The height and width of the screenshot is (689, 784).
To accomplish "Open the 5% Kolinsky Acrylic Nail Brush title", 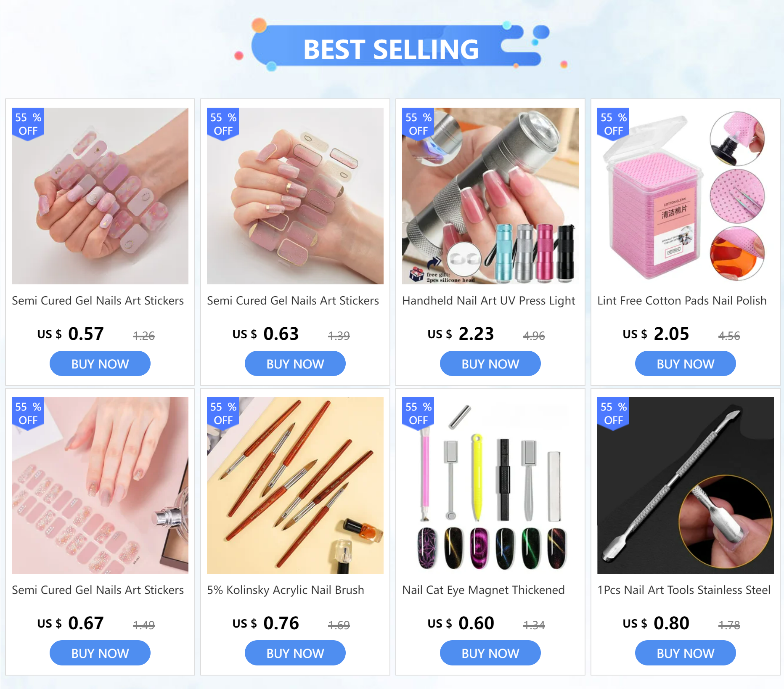I will tap(286, 590).
